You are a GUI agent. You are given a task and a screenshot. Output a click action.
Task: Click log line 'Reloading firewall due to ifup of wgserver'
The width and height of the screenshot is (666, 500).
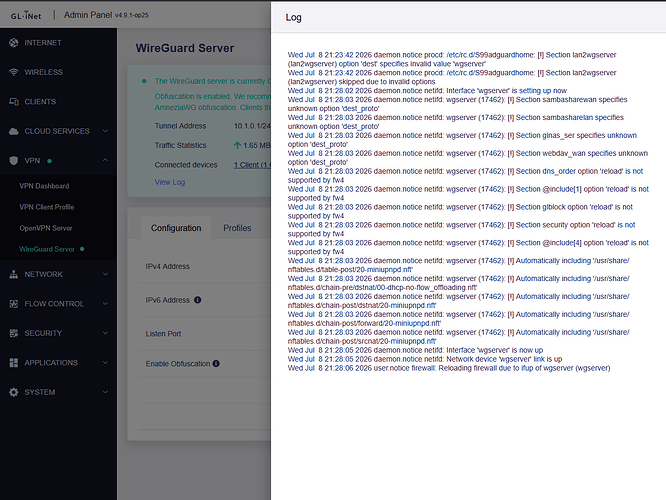tap(449, 368)
